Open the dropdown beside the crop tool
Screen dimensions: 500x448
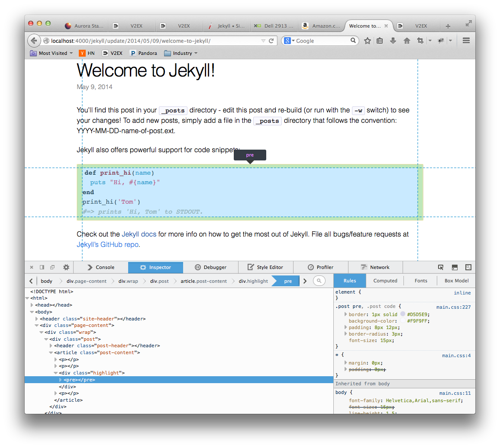point(430,41)
